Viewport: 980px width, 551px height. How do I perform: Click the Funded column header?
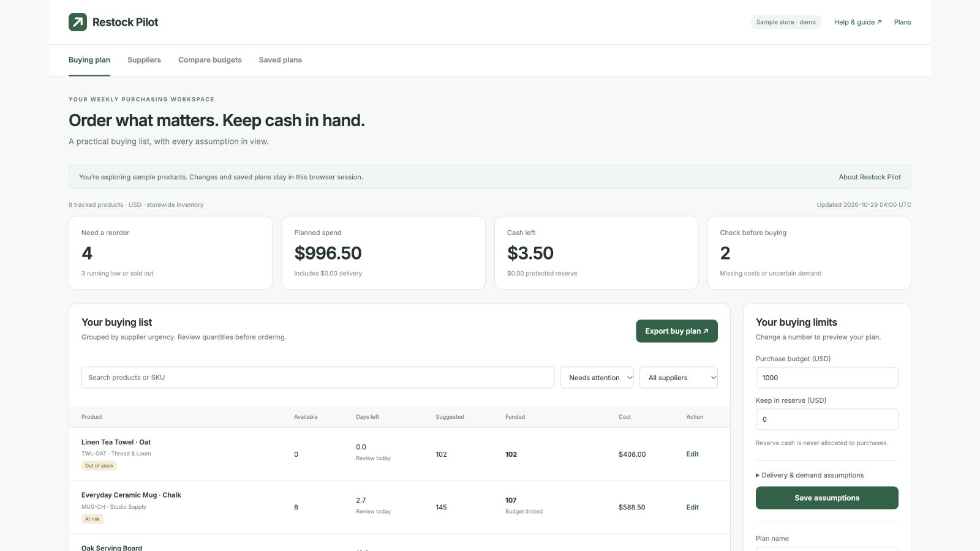coord(515,417)
